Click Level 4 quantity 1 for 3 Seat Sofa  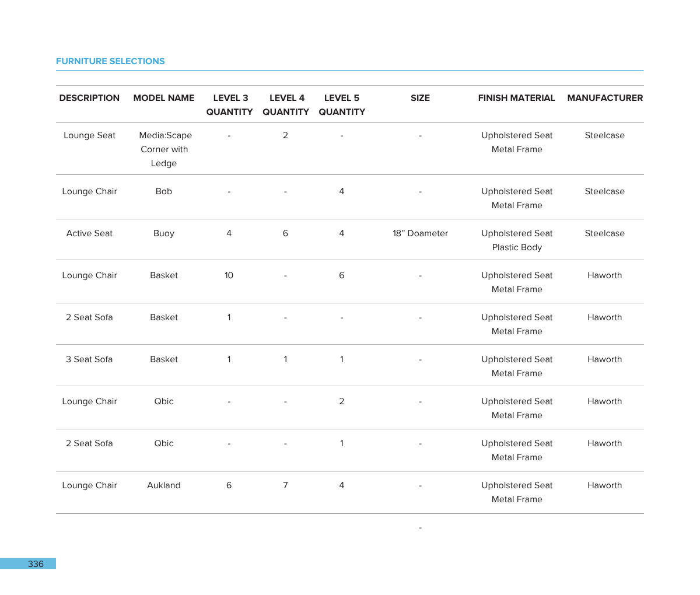tap(285, 359)
